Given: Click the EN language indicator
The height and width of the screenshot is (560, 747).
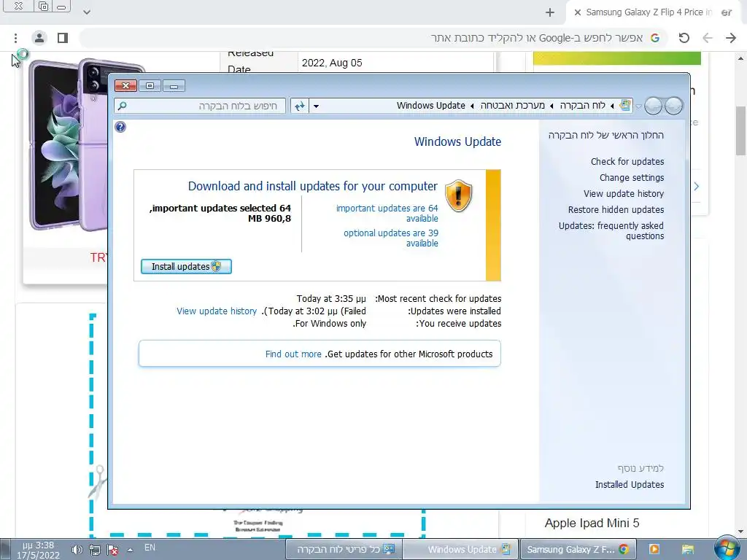Looking at the screenshot, I should point(150,548).
